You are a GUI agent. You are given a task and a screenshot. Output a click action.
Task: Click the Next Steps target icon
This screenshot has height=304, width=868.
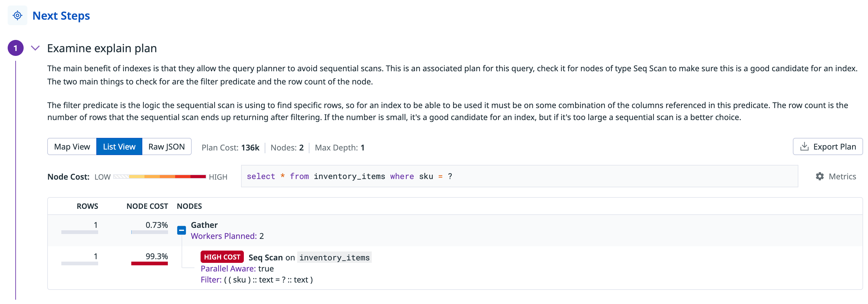17,16
